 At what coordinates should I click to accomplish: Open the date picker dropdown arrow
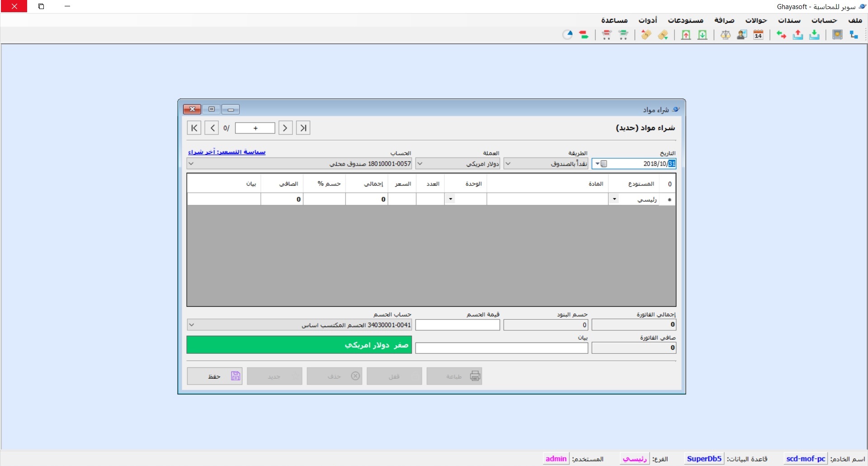(597, 164)
